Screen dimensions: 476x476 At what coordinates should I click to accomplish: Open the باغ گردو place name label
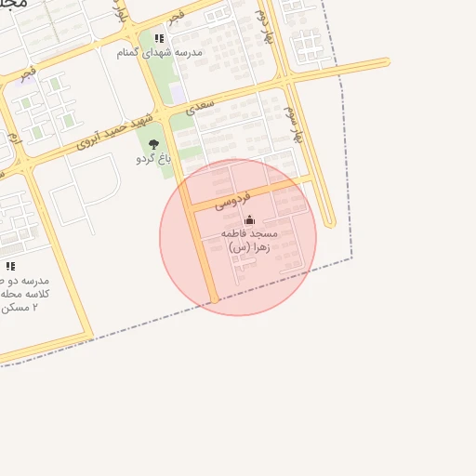pos(153,159)
